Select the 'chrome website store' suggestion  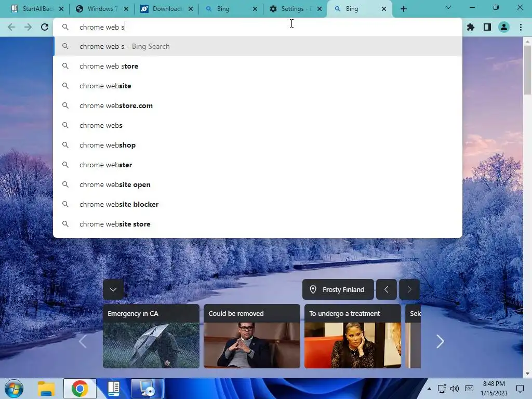(258, 224)
